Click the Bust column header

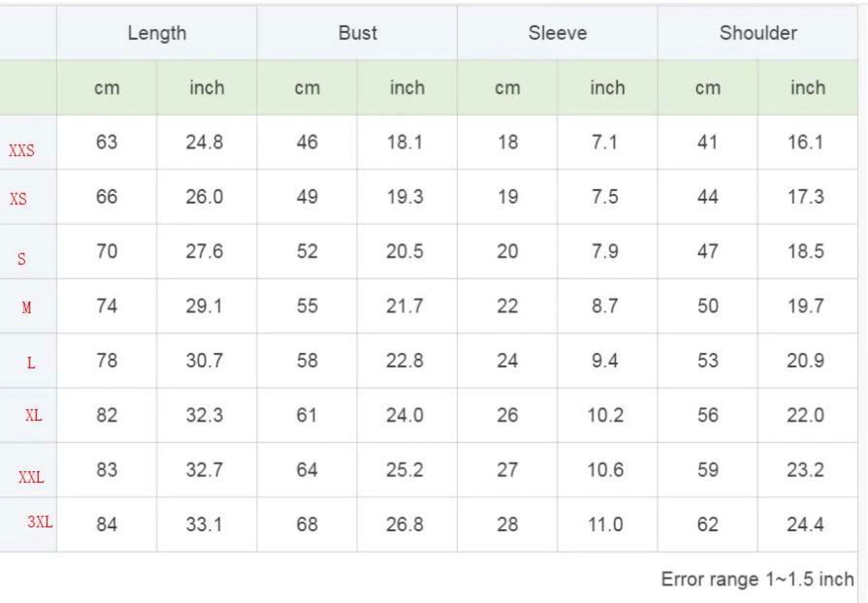(x=357, y=33)
